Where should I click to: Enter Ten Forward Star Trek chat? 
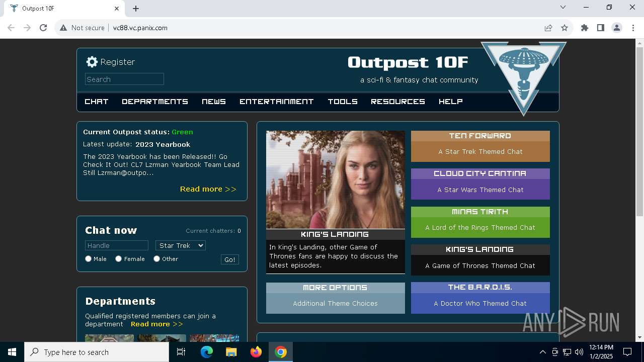(x=480, y=146)
